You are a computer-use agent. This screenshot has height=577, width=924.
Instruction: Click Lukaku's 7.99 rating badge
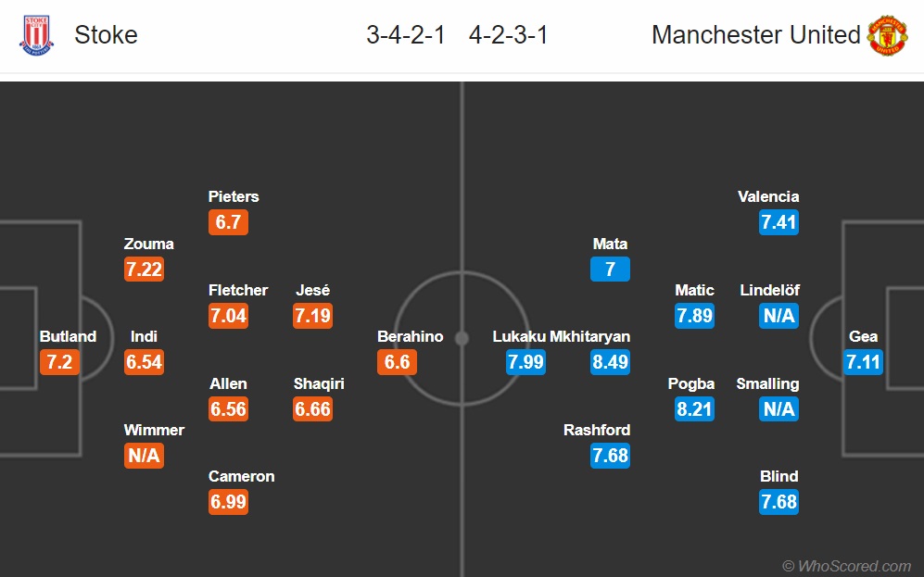(525, 361)
